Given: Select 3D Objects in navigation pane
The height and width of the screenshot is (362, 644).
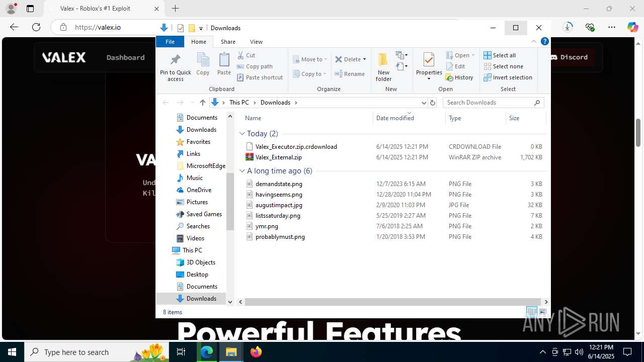Looking at the screenshot, I should point(201,262).
